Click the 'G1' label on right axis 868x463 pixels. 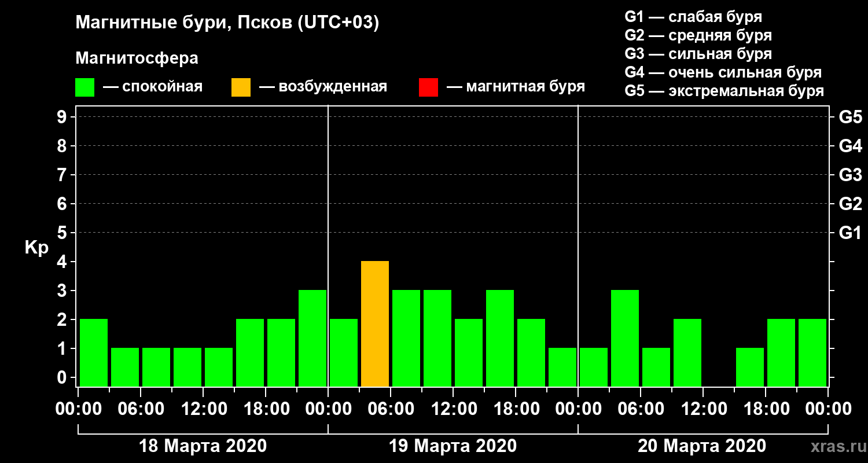click(850, 233)
